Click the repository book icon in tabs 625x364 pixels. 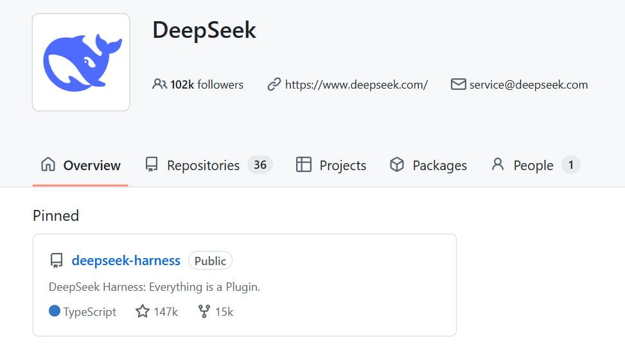[x=152, y=164]
